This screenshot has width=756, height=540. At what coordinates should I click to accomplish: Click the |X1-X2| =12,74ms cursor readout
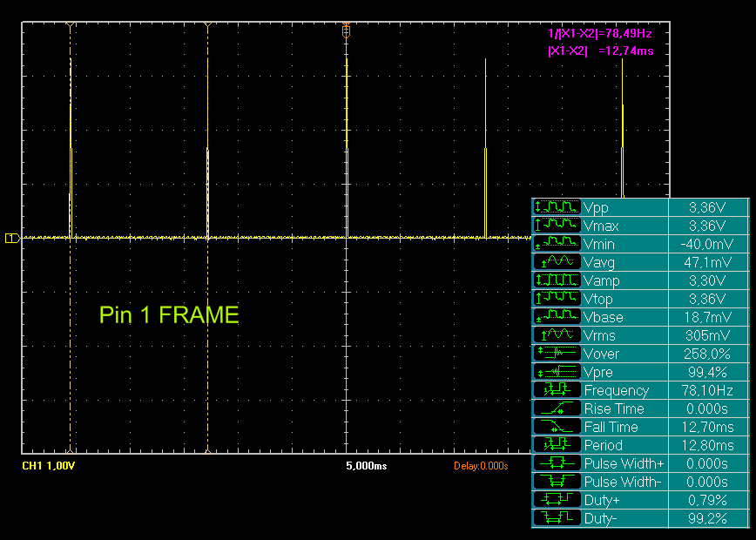coord(601,51)
